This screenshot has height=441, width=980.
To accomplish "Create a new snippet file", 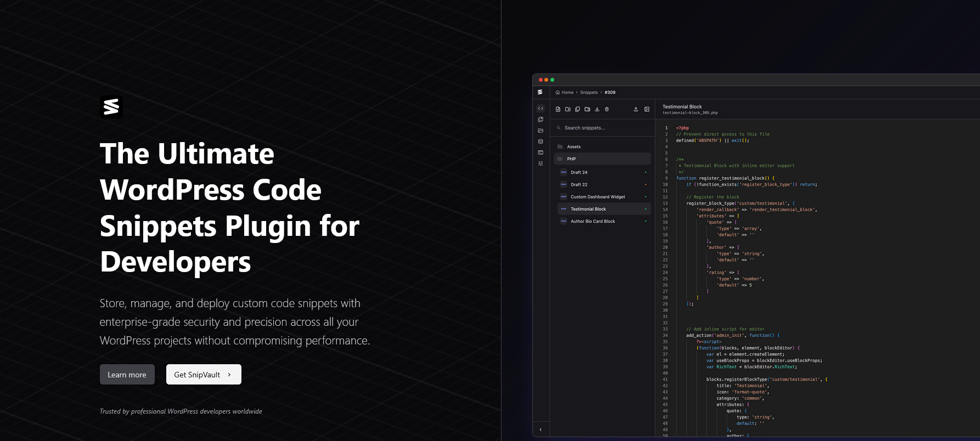I will [x=558, y=109].
